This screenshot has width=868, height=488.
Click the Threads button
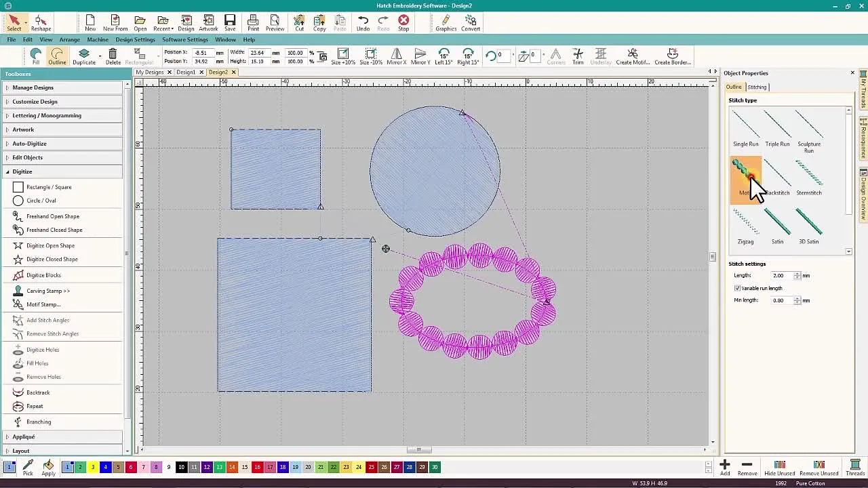pyautogui.click(x=855, y=468)
